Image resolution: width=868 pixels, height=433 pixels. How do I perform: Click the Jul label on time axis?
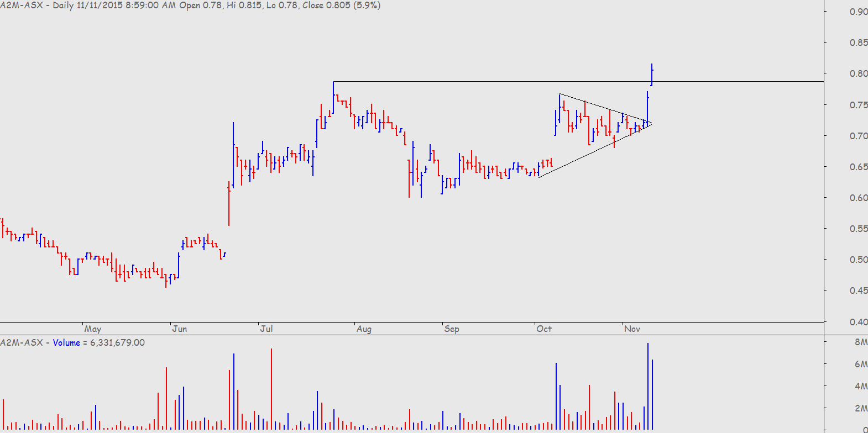coord(266,329)
